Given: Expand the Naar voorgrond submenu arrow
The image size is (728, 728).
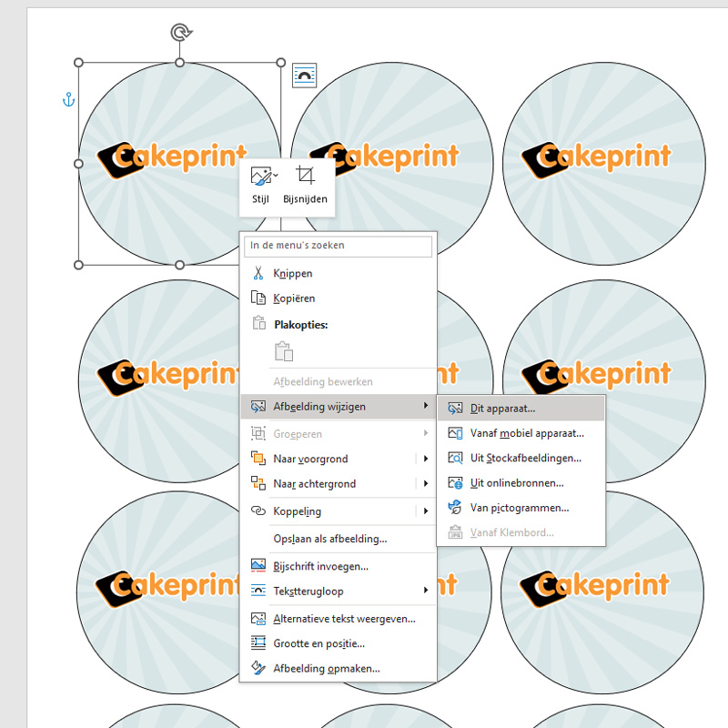Looking at the screenshot, I should click(x=426, y=459).
